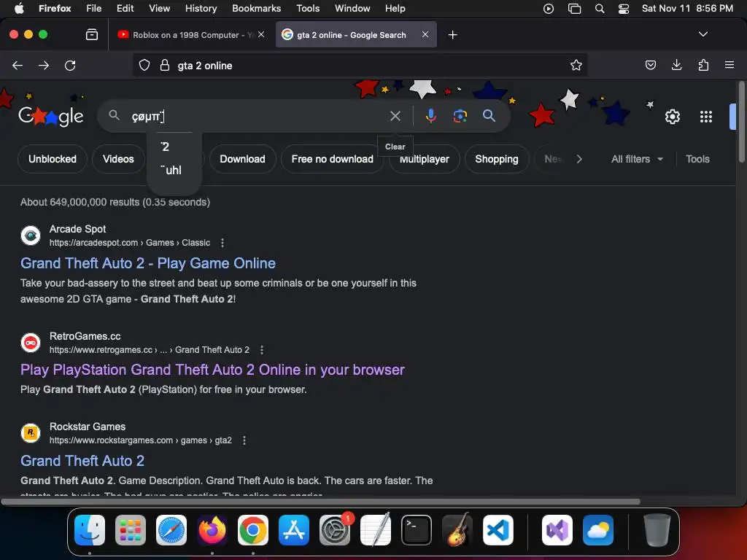
Task: Open Spotlight search in menu bar
Action: [600, 9]
